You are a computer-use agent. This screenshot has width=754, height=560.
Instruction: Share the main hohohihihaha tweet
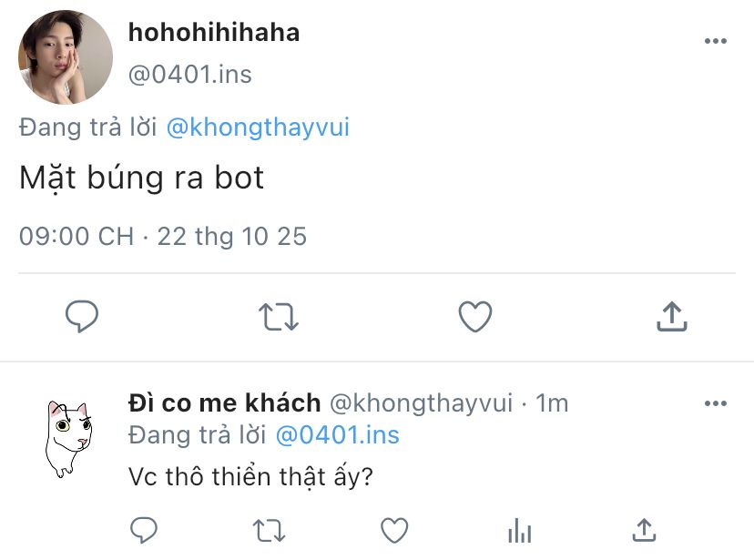point(671,317)
